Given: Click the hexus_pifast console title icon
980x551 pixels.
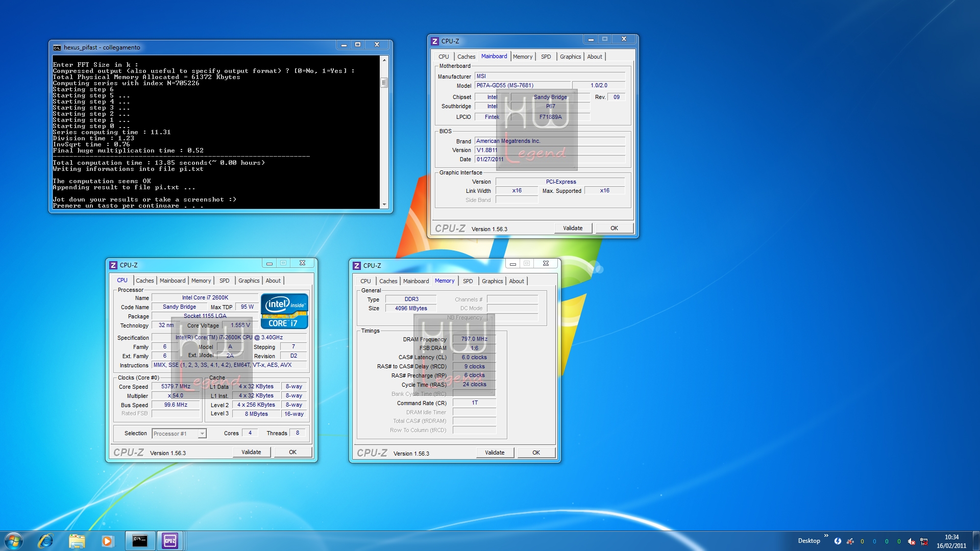Looking at the screenshot, I should pos(57,47).
